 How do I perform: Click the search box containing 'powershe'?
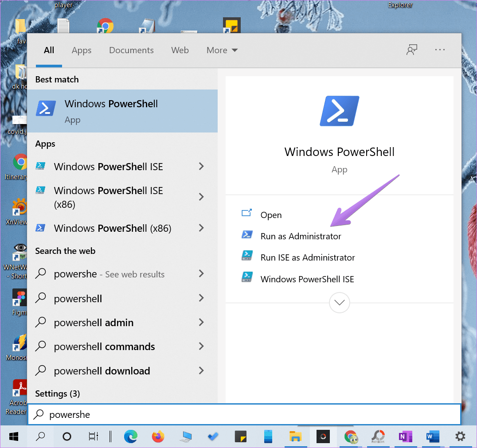click(244, 414)
